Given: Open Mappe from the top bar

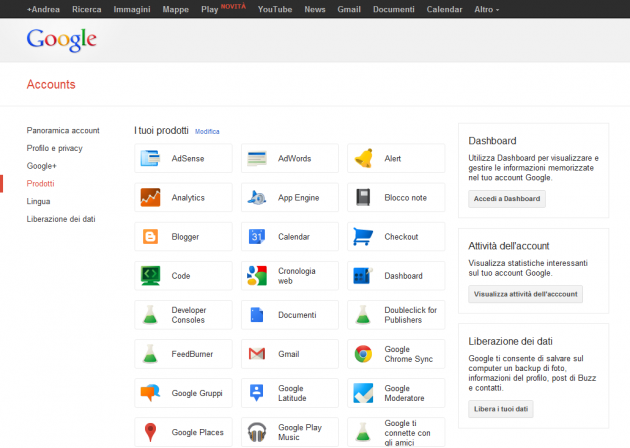Looking at the screenshot, I should click(x=176, y=9).
